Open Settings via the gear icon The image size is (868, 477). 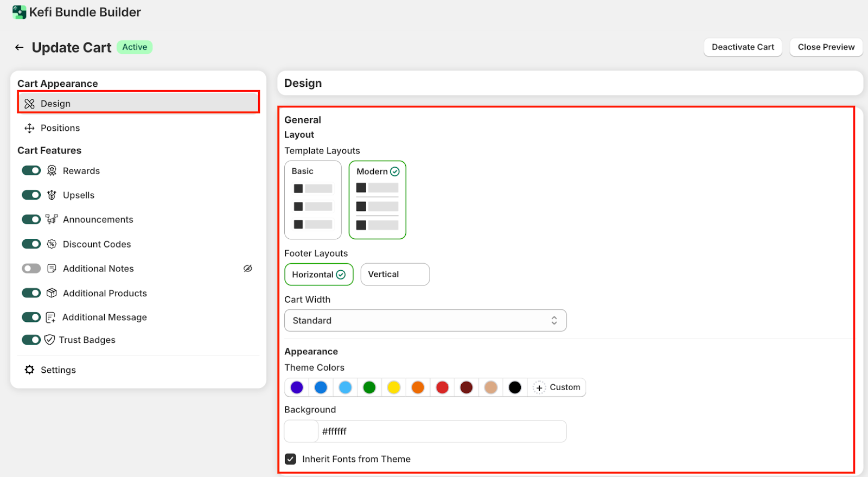[29, 370]
